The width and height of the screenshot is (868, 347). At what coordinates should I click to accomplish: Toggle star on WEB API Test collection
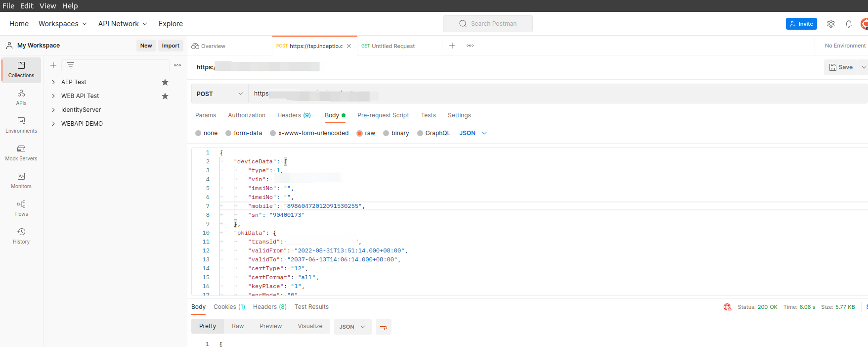(165, 96)
